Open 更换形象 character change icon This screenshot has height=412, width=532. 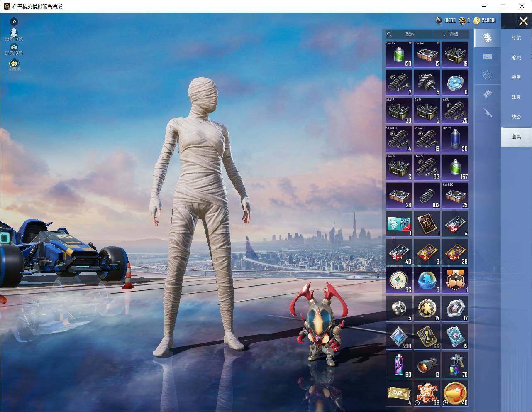[14, 34]
